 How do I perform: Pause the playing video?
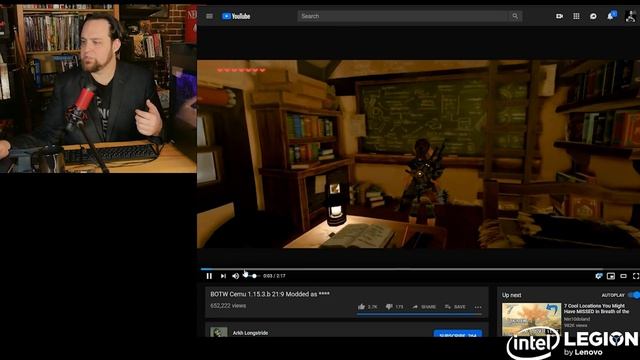(x=209, y=276)
